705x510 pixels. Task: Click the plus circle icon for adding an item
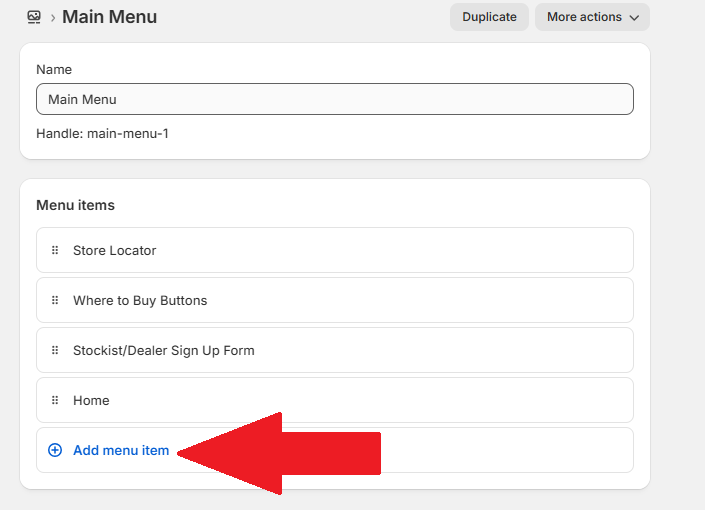[x=55, y=451]
